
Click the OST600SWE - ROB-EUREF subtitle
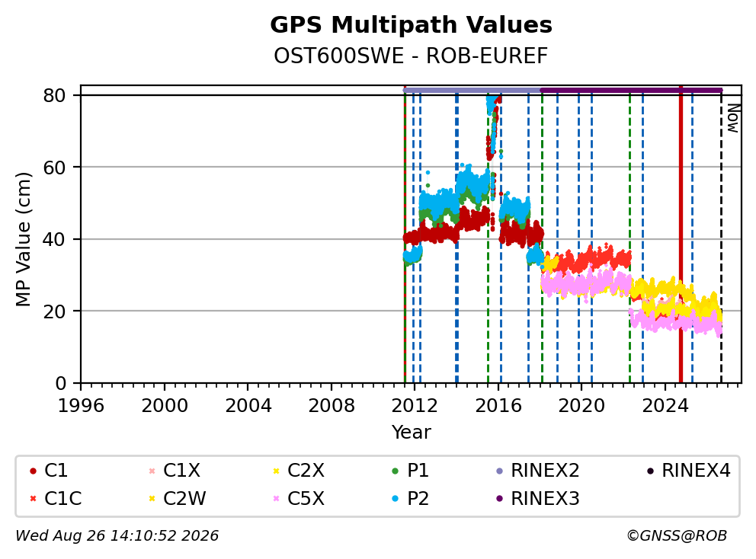pyautogui.click(x=411, y=56)
